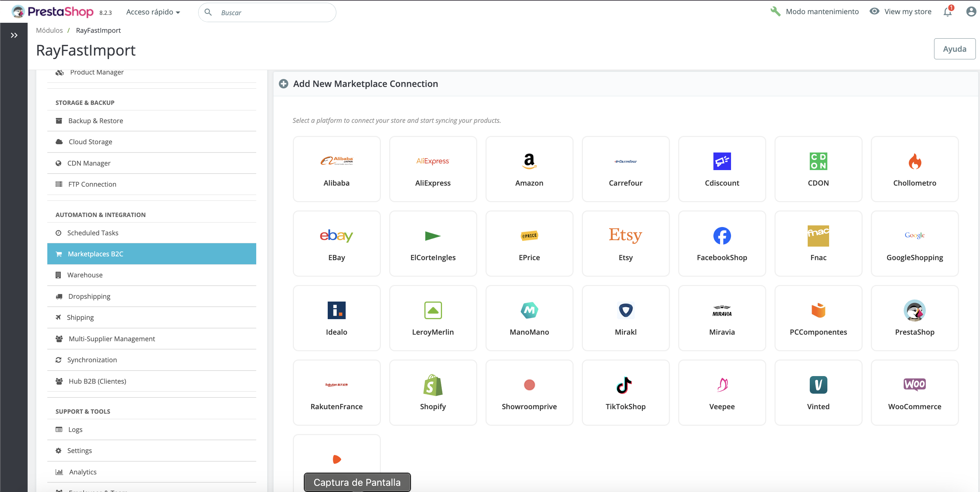
Task: Open Dropshipping in the sidebar
Action: (89, 296)
